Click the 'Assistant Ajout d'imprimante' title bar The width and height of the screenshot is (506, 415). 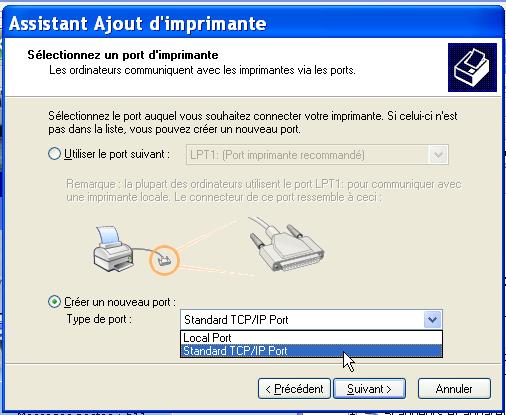point(253,23)
